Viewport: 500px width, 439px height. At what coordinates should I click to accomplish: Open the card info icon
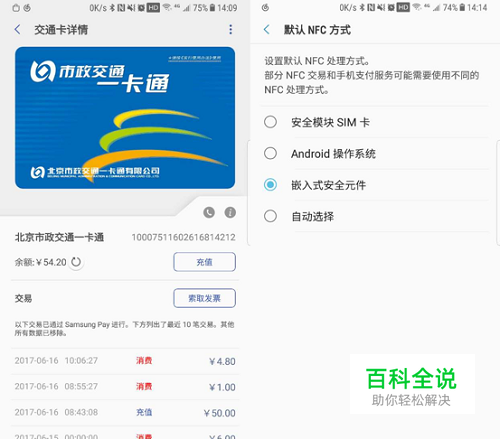click(230, 212)
